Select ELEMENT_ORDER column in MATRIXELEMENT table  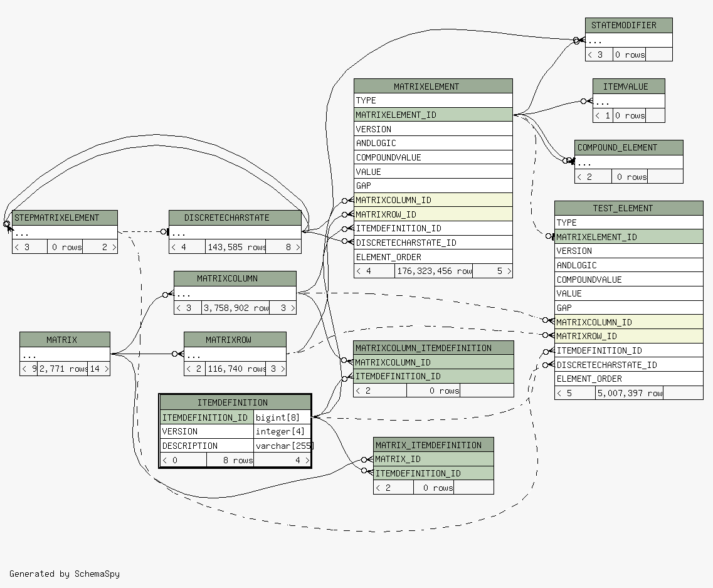(433, 257)
